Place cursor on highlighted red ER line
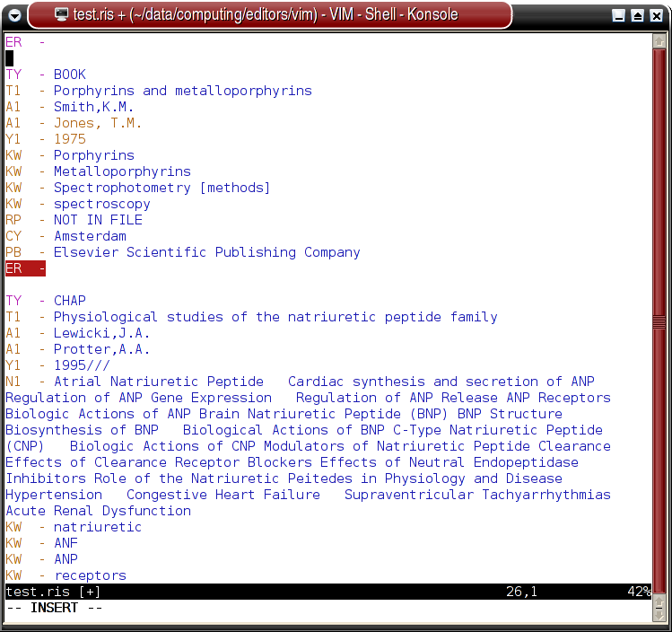 pyautogui.click(x=25, y=268)
